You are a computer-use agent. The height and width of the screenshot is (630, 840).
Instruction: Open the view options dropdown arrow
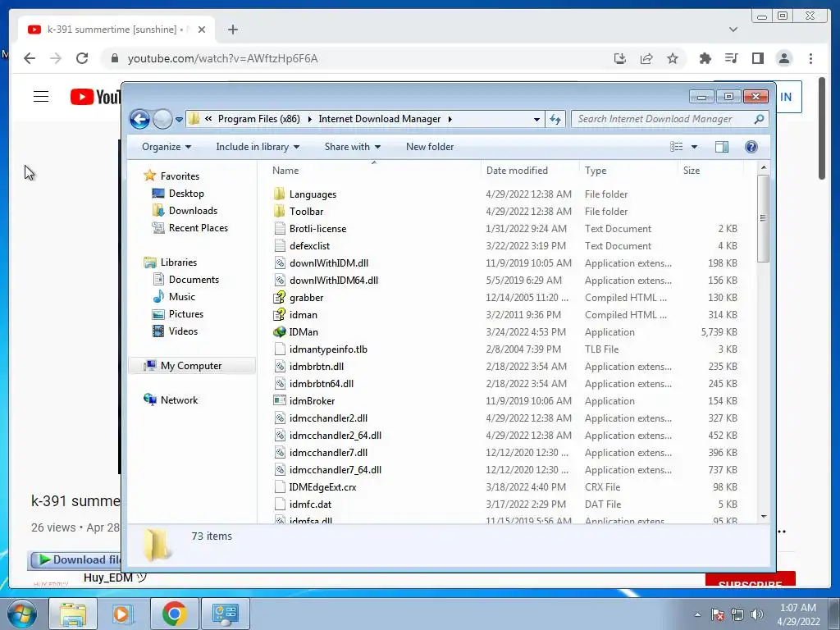point(694,147)
